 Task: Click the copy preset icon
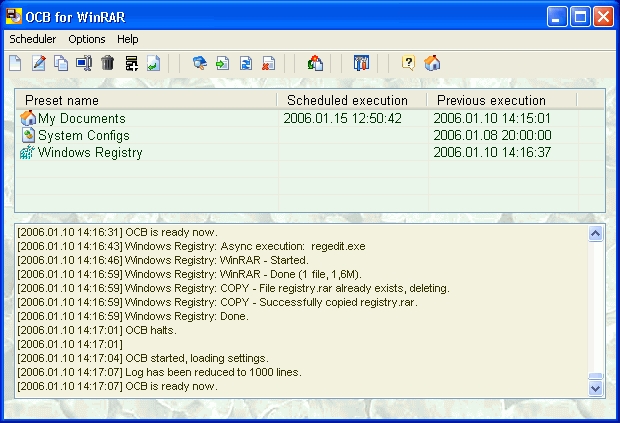(x=61, y=64)
